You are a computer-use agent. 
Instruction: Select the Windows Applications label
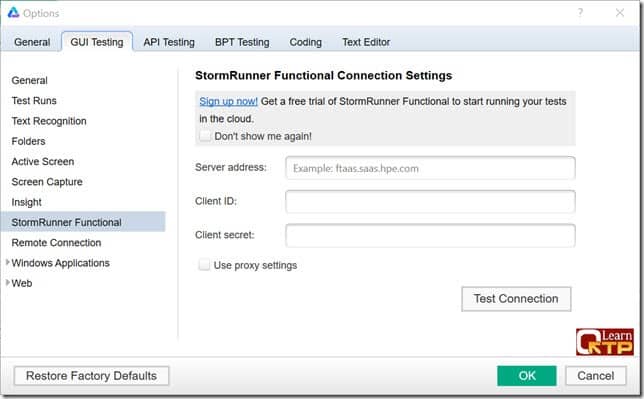click(60, 263)
